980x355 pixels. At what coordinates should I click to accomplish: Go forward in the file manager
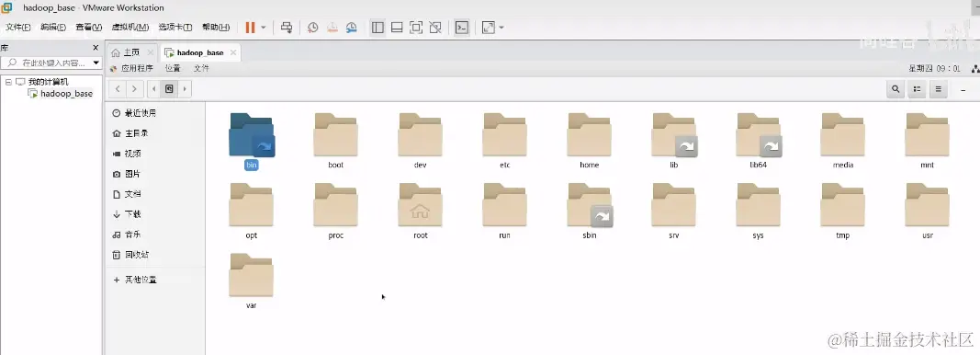134,89
